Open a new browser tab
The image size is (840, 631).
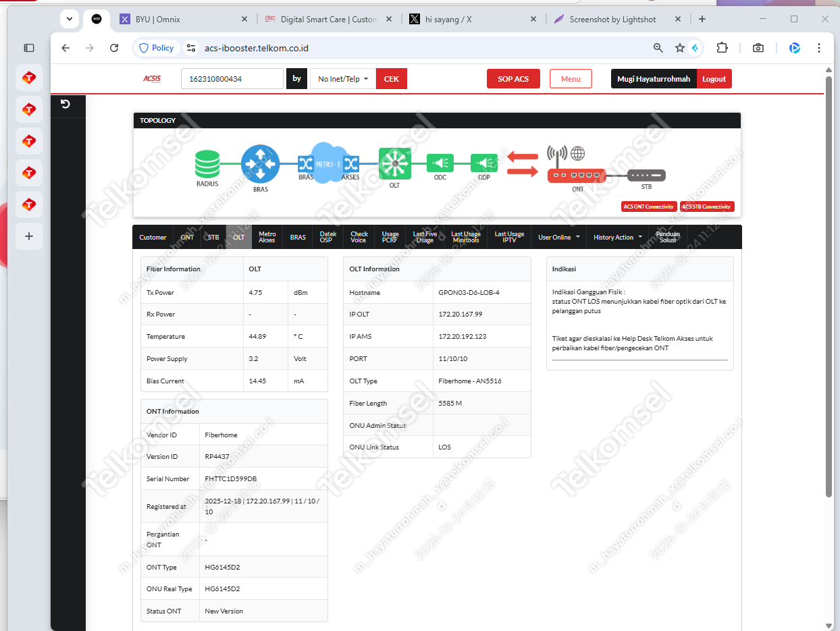pos(702,19)
